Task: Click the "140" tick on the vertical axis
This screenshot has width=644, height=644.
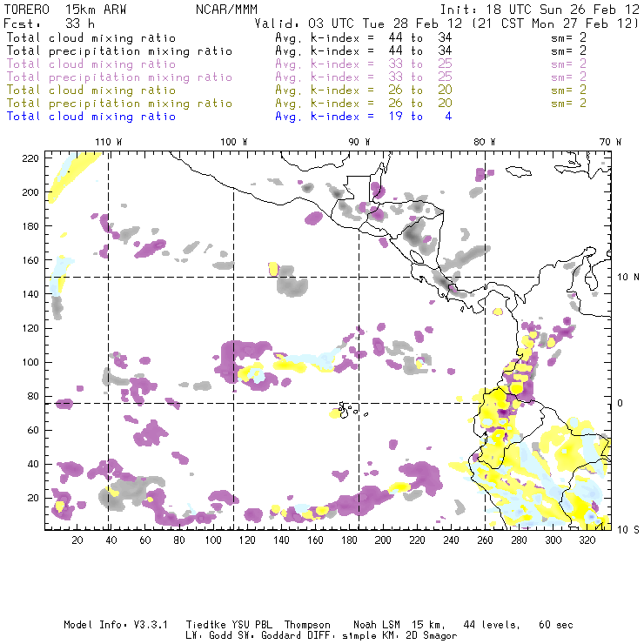Action: [30, 294]
